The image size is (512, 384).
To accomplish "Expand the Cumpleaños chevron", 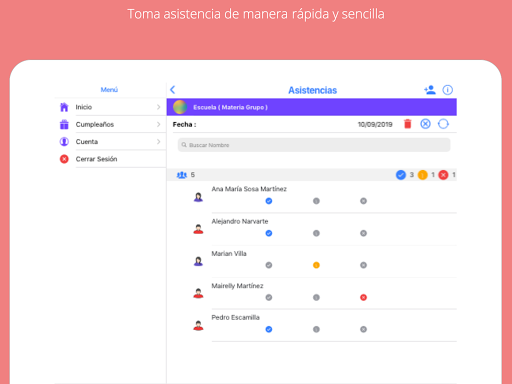I will [x=159, y=124].
